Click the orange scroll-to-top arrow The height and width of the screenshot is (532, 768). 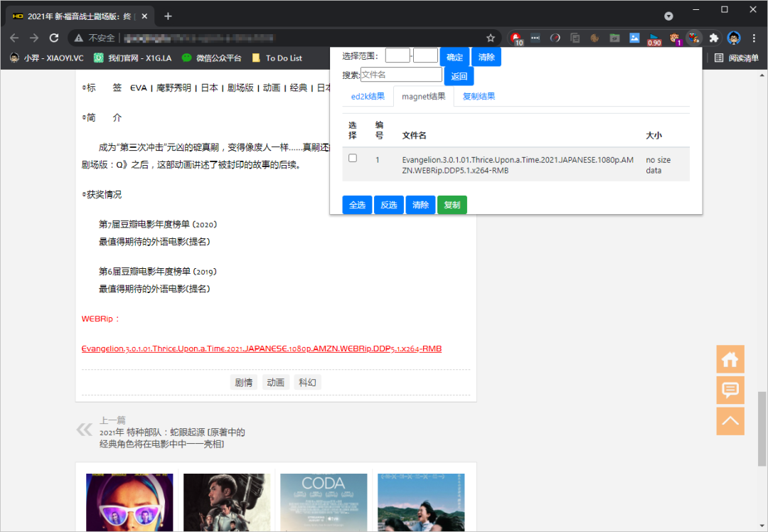730,421
